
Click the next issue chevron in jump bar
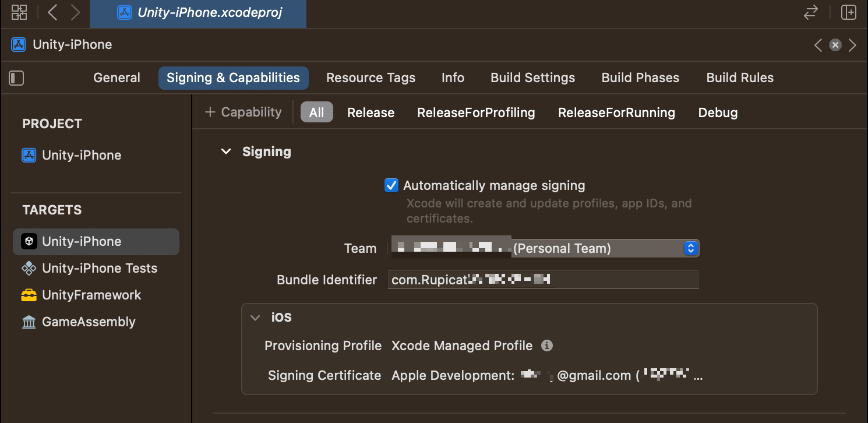click(852, 45)
